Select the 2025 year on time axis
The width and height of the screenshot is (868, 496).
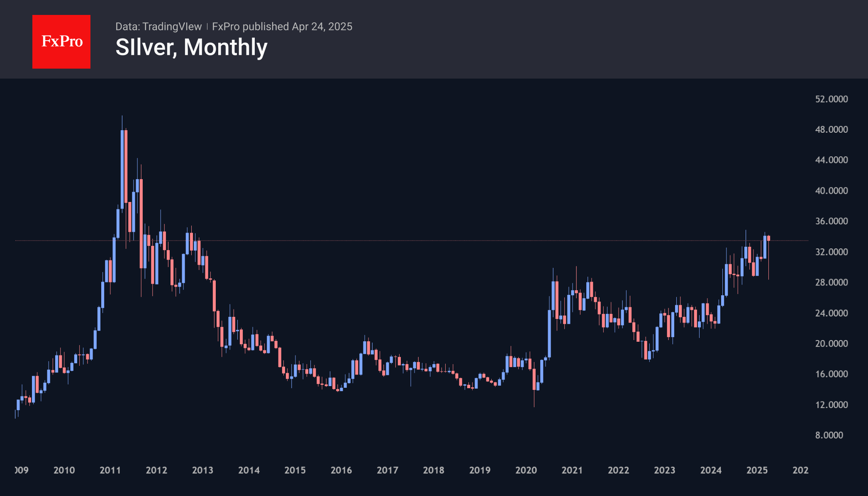[757, 470]
